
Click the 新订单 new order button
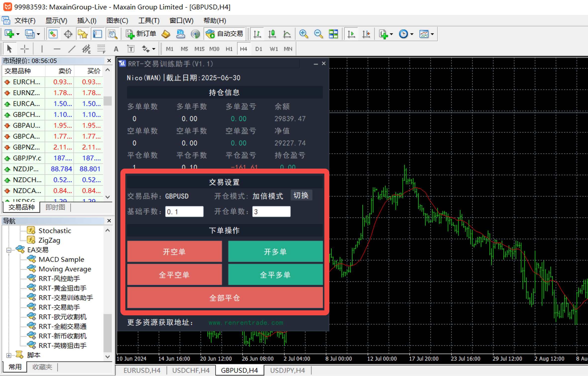pos(141,34)
